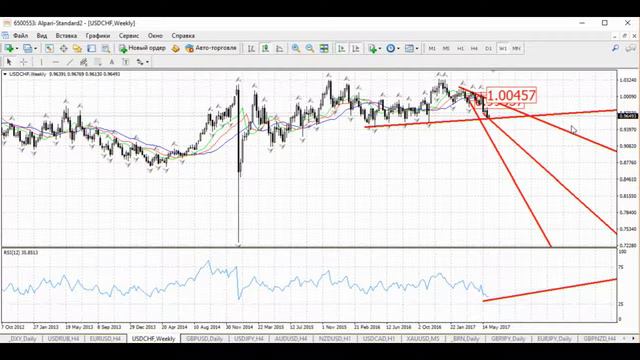Image resolution: width=640 pixels, height=360 pixels.
Task: Open the chat messages icon
Action: (x=631, y=49)
